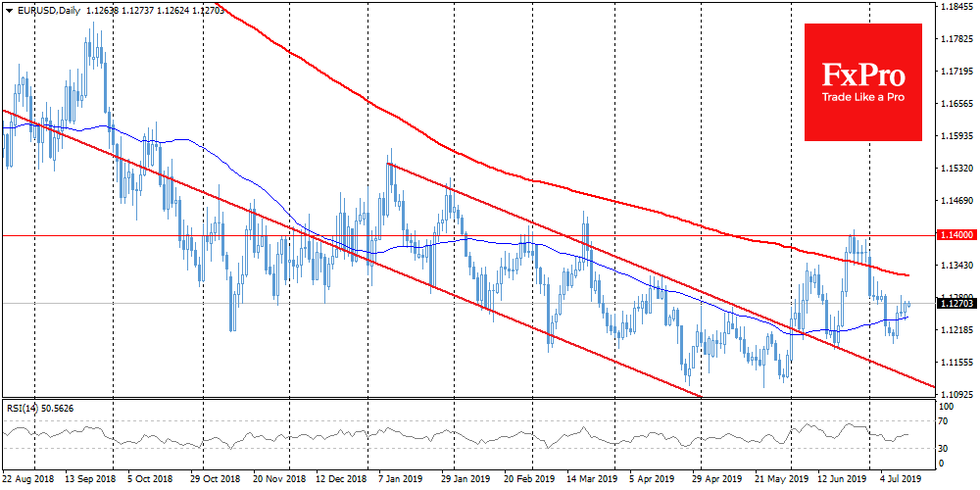Click the triangle arrow beside EURUSD,Daily
Image resolution: width=980 pixels, height=490 pixels.
pyautogui.click(x=7, y=7)
